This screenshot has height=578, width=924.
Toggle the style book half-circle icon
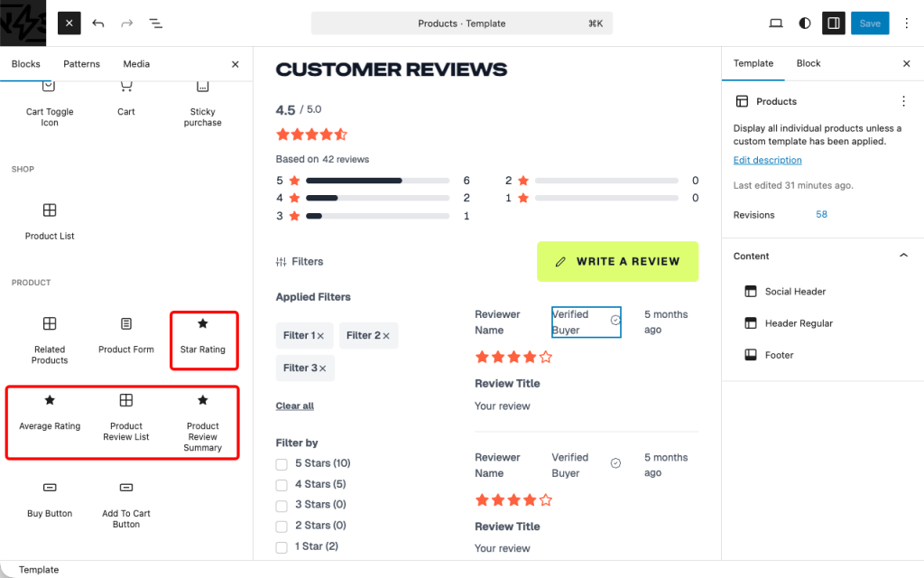point(805,23)
